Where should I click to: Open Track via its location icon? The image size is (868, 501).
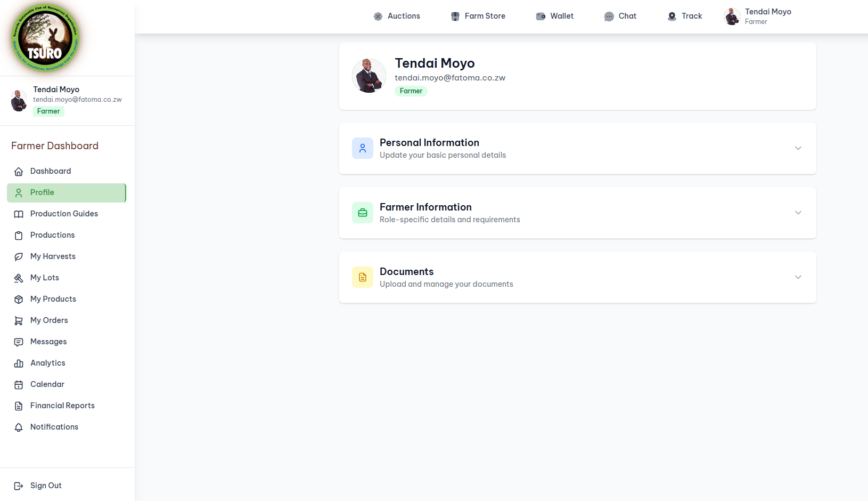coord(670,16)
